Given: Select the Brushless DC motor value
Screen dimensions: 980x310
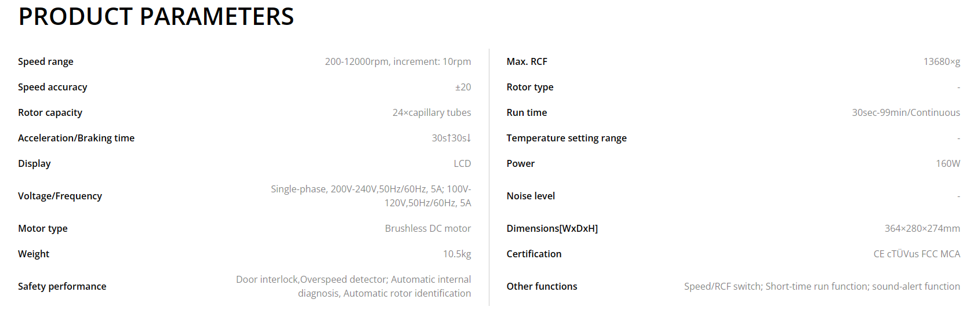Looking at the screenshot, I should 428,228.
